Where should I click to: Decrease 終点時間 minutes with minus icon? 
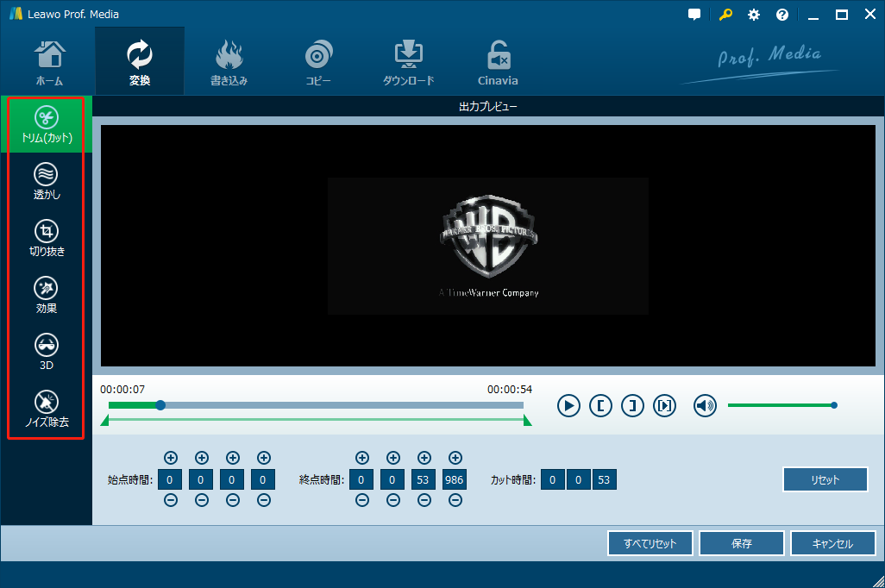pyautogui.click(x=393, y=500)
